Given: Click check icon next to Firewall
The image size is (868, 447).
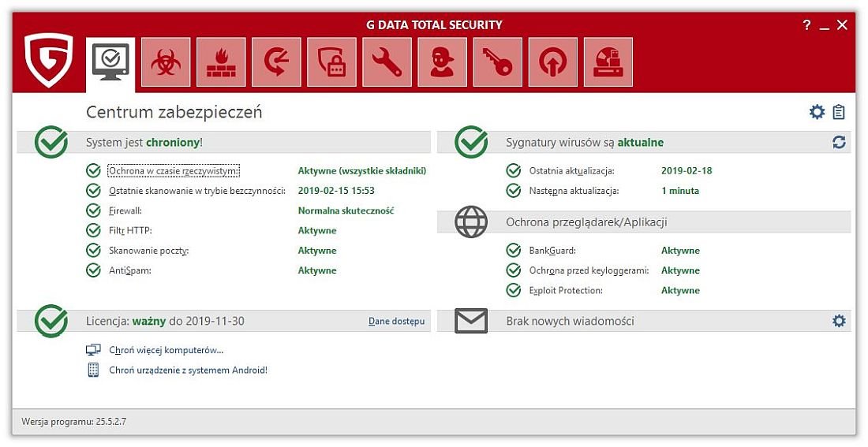Looking at the screenshot, I should pos(94,210).
